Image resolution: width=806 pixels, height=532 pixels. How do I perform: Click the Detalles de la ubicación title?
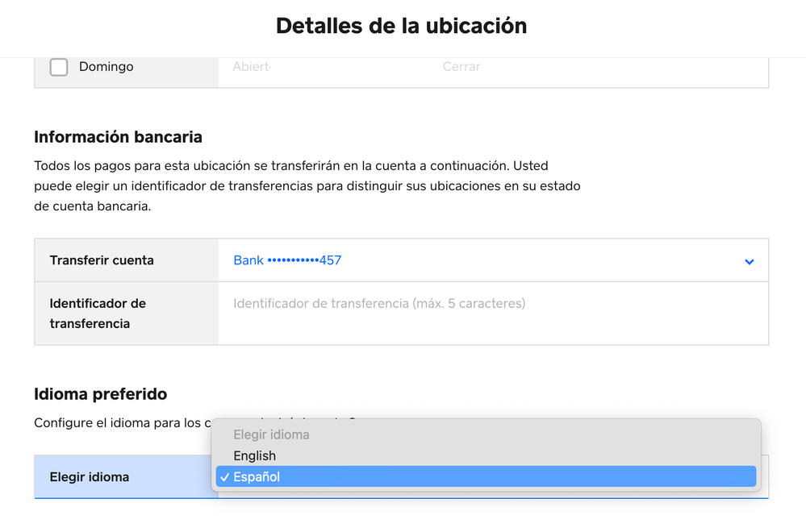[401, 26]
